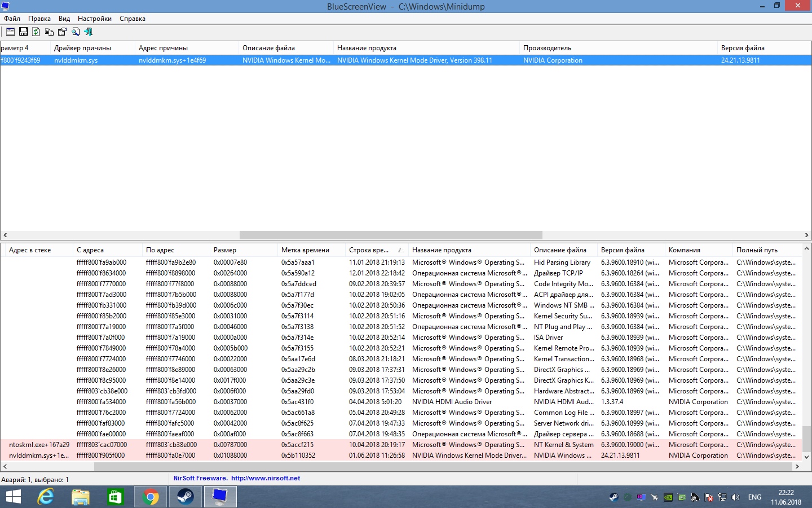Launch Internet Explorer from the taskbar

click(46, 497)
